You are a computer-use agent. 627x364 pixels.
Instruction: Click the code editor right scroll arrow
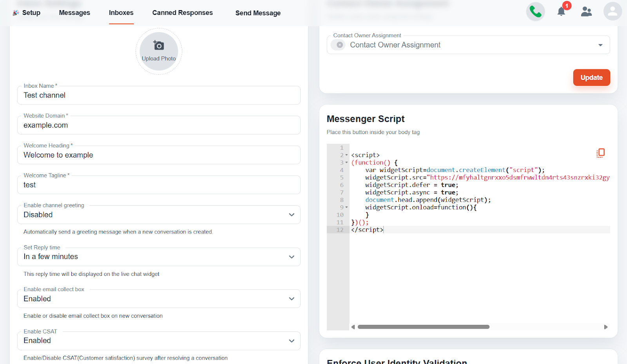606,327
